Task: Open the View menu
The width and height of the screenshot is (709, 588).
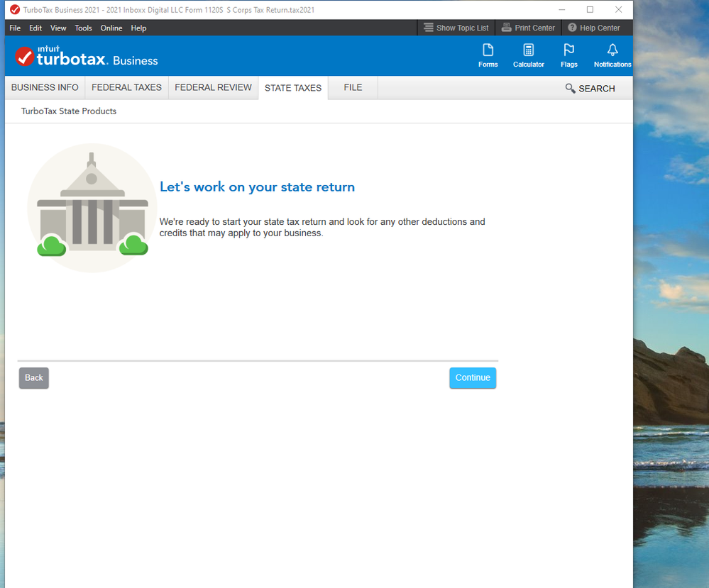Action: [x=58, y=28]
